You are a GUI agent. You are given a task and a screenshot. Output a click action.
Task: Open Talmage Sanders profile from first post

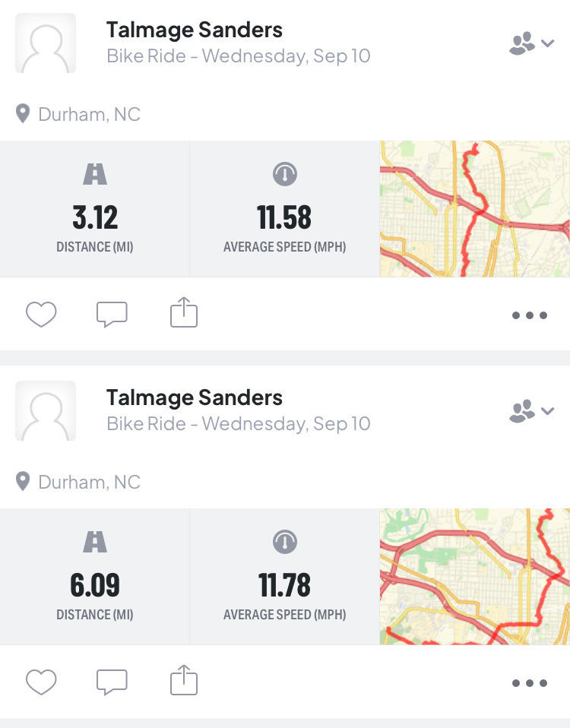[x=194, y=30]
